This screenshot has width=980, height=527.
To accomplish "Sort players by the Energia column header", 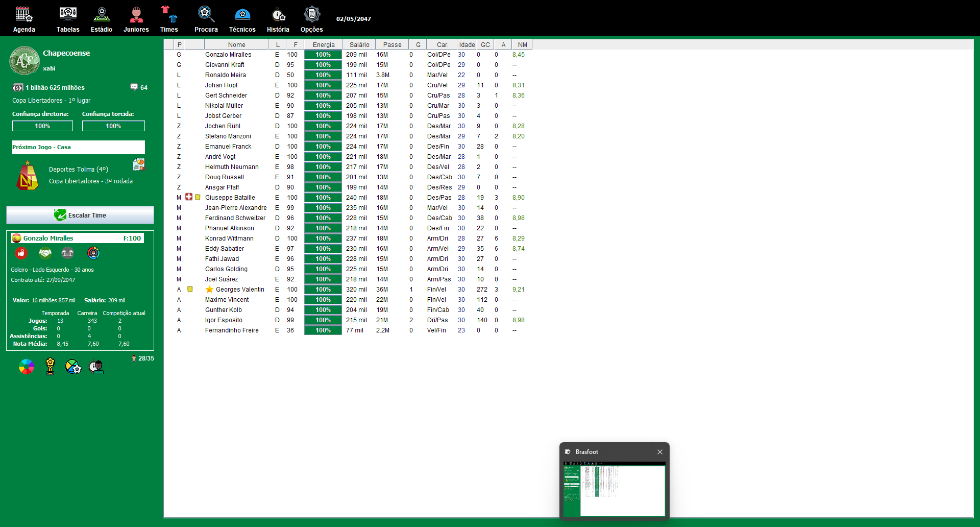I will point(323,44).
